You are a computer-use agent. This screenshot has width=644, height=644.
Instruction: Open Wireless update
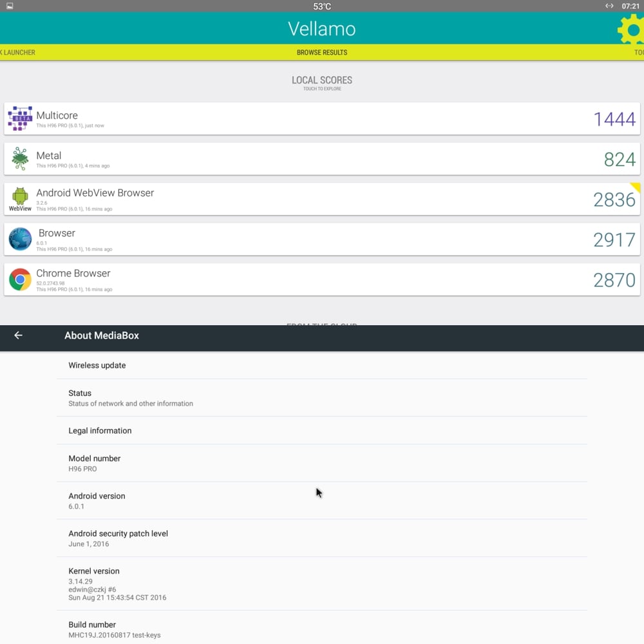click(x=322, y=365)
